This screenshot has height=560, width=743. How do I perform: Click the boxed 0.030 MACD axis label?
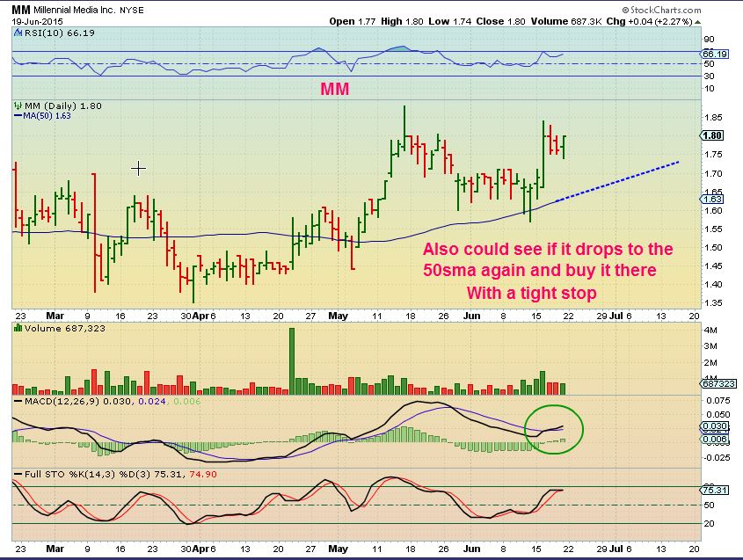pyautogui.click(x=715, y=426)
